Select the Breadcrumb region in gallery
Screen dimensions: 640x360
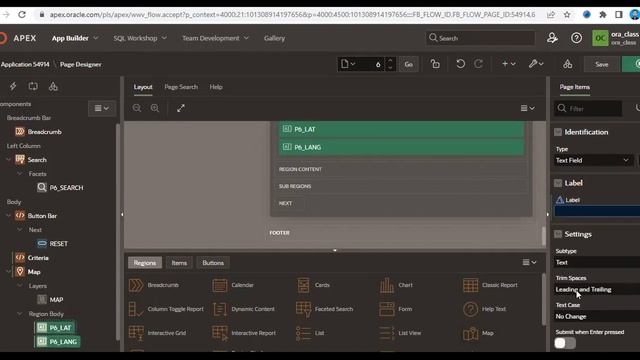click(154, 285)
